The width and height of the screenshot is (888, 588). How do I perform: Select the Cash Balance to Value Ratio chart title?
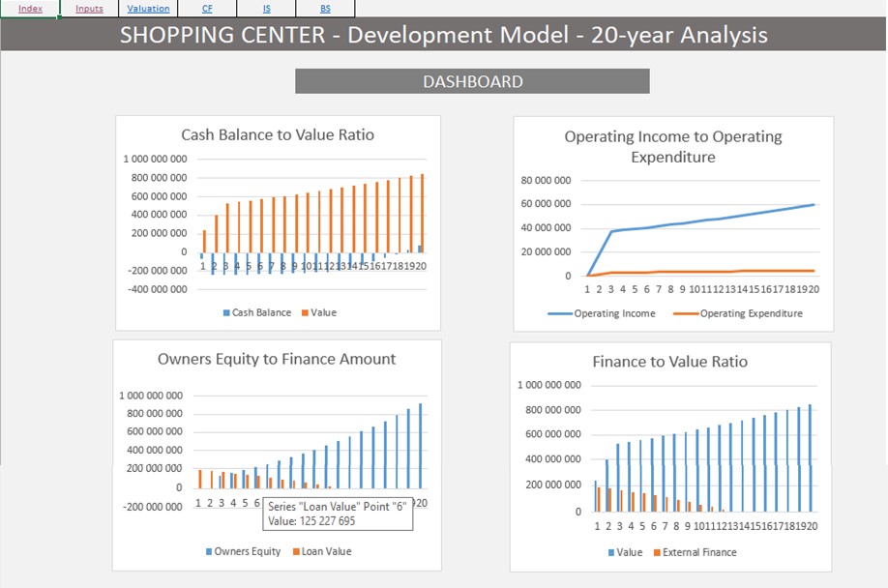click(277, 135)
